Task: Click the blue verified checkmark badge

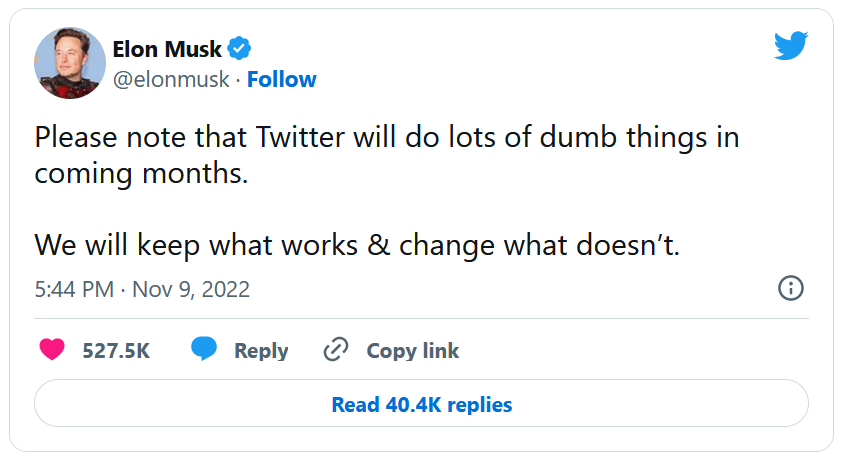Action: point(240,48)
